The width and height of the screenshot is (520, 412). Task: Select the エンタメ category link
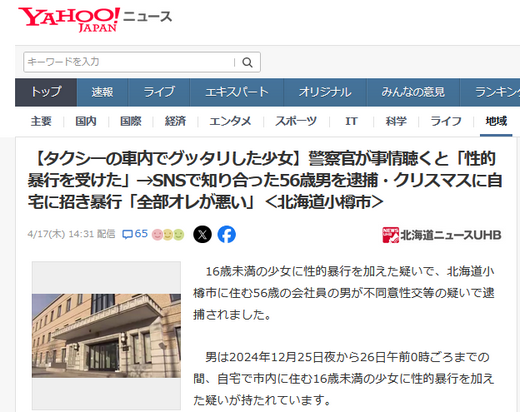coord(230,121)
